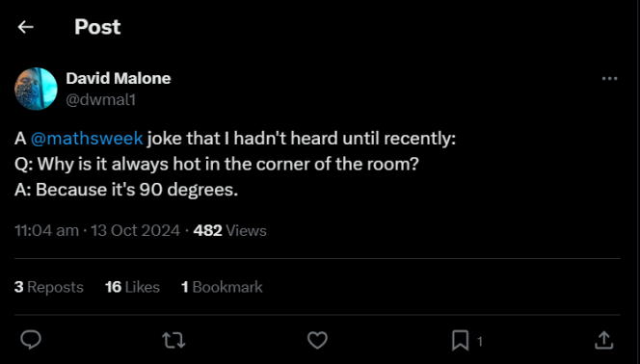
Task: Visit the @mathsweek mention
Action: point(87,139)
